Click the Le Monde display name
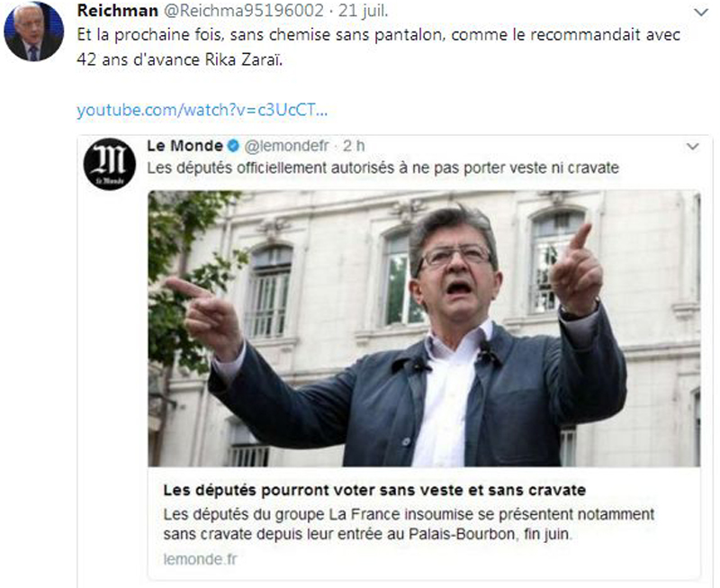This screenshot has height=588, width=720. pyautogui.click(x=184, y=146)
